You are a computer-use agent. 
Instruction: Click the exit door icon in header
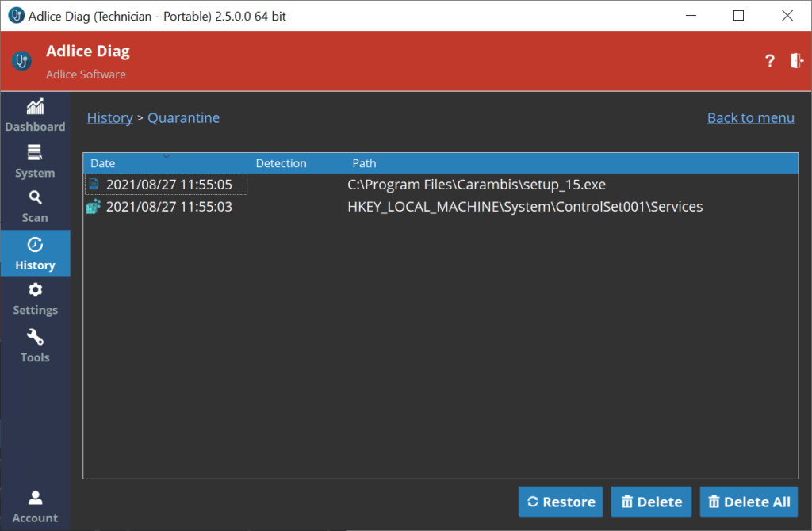point(796,61)
